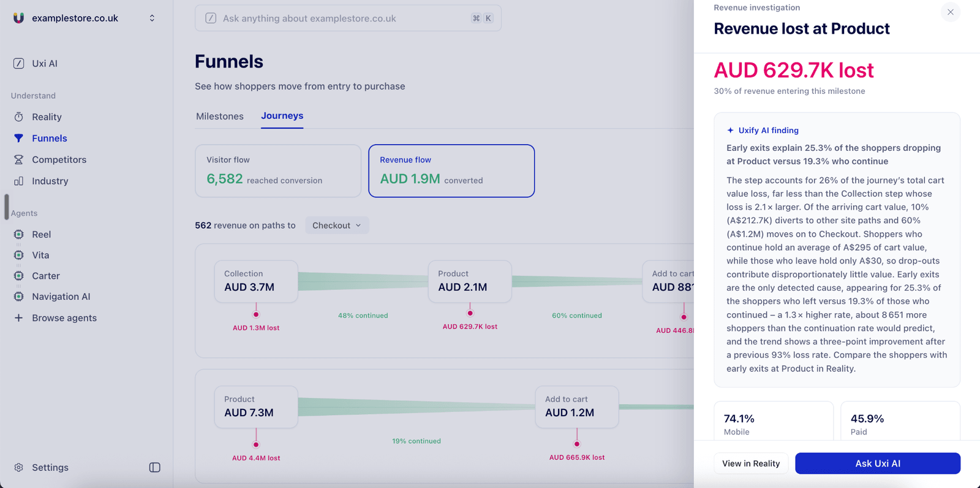980x488 pixels.
Task: Click the Collection AUD 3.7M node
Action: pyautogui.click(x=256, y=281)
